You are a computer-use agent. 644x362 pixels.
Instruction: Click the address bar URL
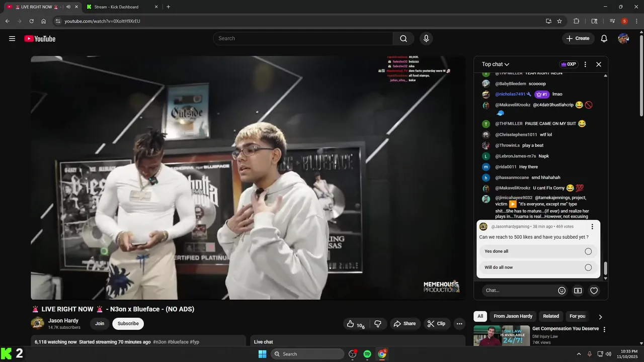(102, 21)
